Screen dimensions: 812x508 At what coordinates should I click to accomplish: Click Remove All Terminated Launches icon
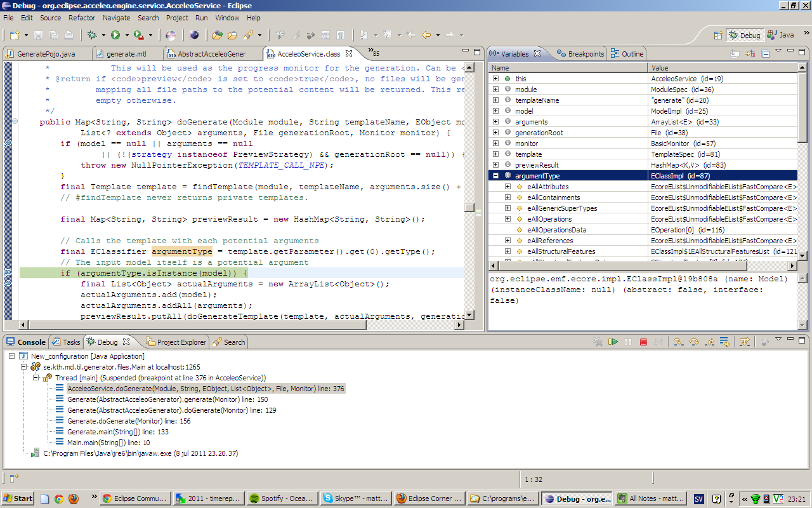click(x=598, y=342)
